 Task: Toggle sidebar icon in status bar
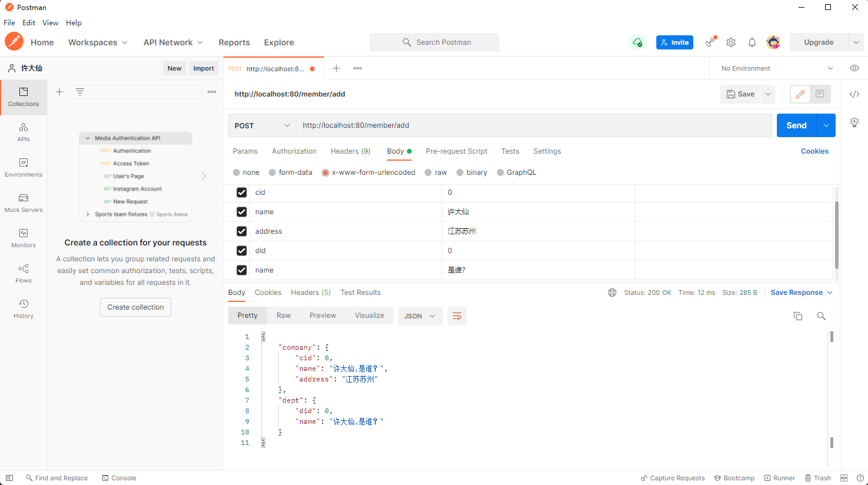point(9,478)
